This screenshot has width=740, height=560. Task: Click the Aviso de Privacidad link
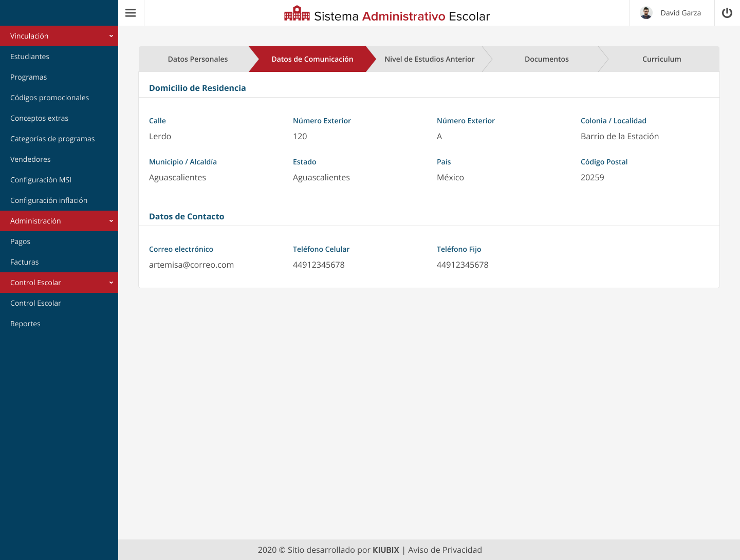[x=445, y=550]
